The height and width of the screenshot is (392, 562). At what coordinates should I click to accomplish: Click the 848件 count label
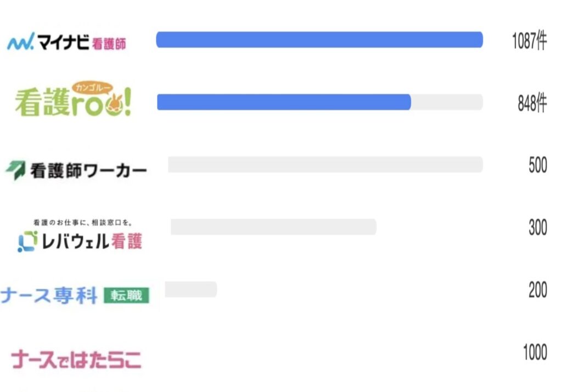tap(532, 103)
